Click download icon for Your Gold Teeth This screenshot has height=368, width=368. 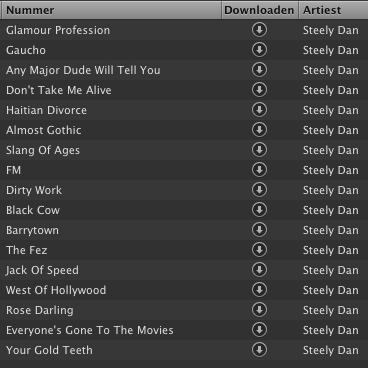coord(259,350)
